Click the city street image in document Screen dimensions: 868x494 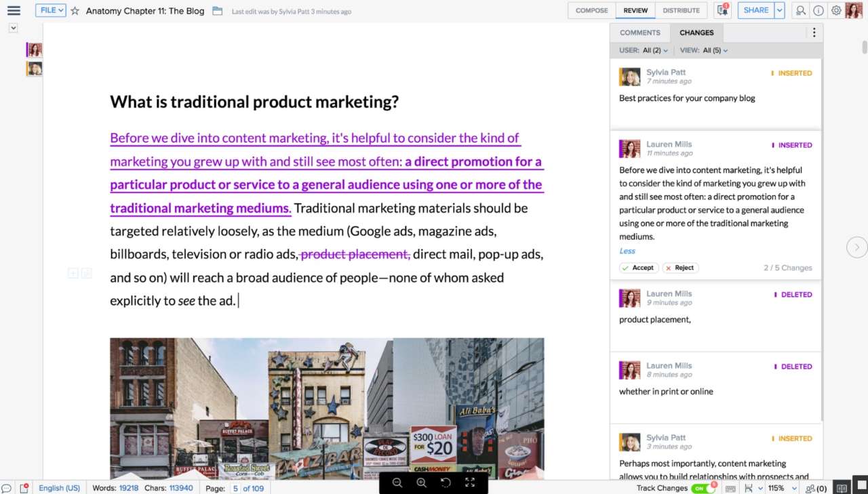pos(327,409)
